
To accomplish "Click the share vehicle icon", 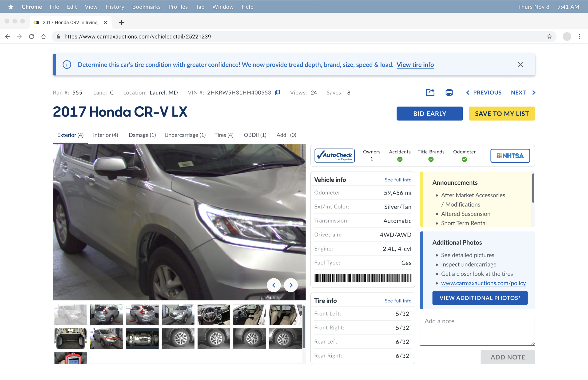I will click(x=430, y=92).
